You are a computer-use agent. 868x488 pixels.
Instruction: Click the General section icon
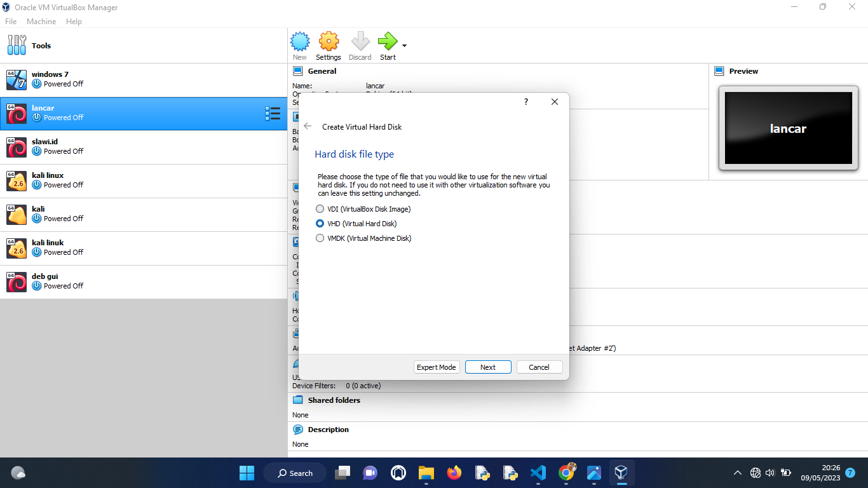click(x=297, y=71)
